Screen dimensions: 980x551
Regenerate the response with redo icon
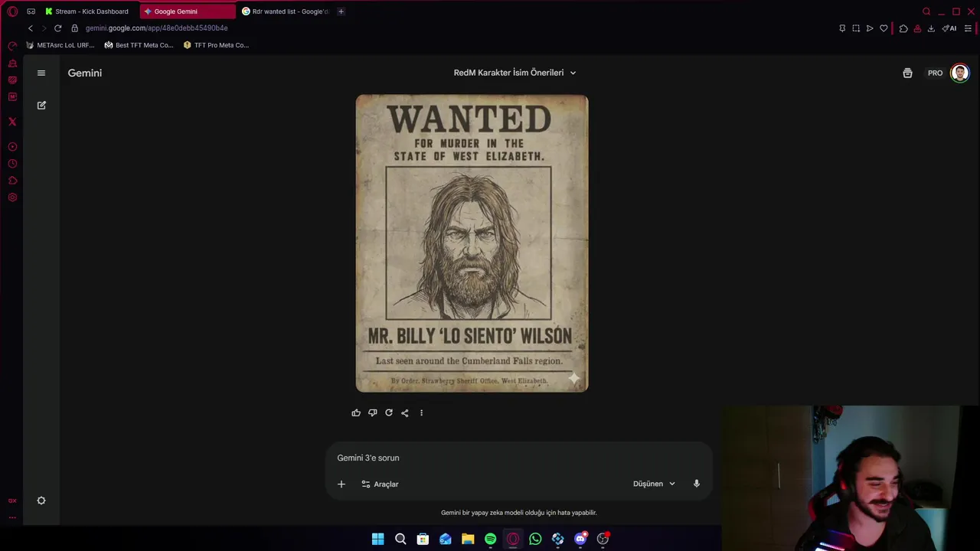389,412
